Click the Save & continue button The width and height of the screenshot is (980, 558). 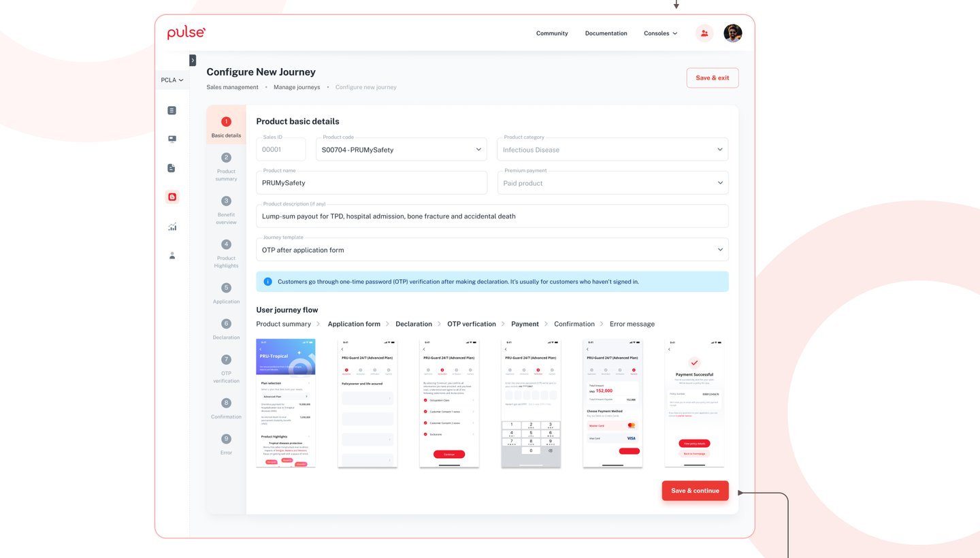[x=695, y=491]
